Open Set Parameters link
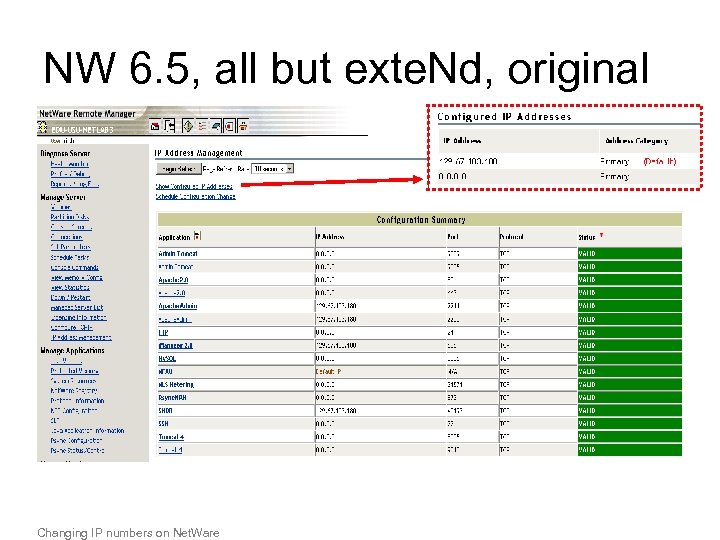 coord(70,247)
